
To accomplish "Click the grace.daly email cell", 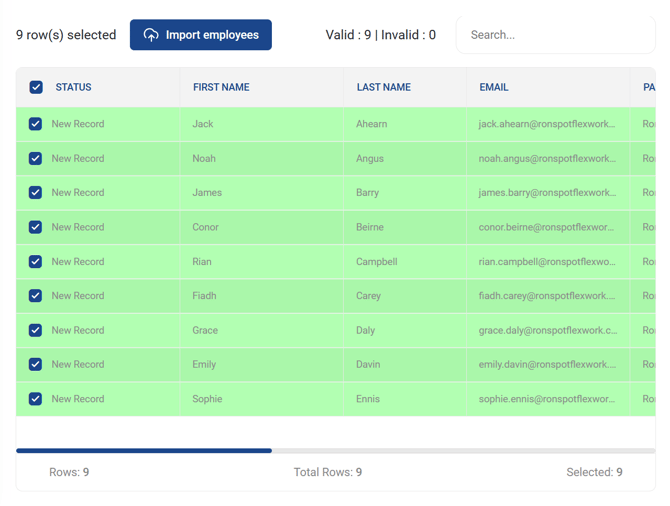I will [x=548, y=330].
